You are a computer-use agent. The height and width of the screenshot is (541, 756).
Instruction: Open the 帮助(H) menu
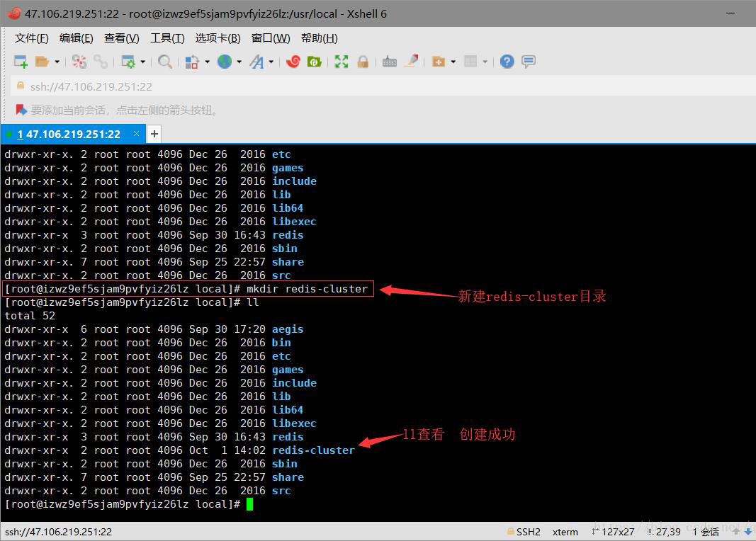319,38
